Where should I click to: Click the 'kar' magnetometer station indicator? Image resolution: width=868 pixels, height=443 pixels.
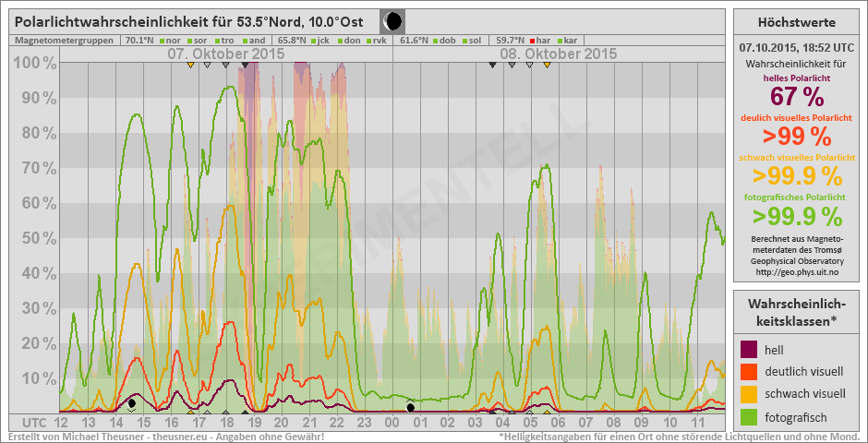coord(559,41)
